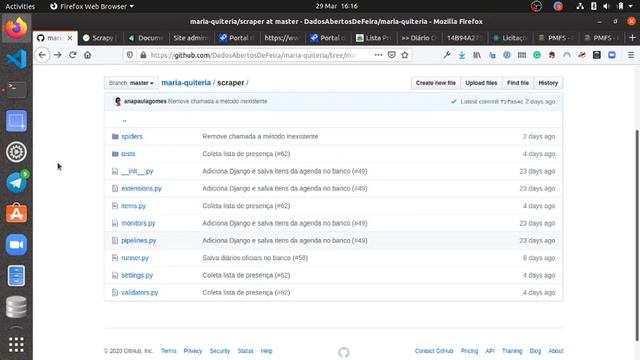
Task: Close the maria-quiteria GitHub tab
Action: coord(70,38)
